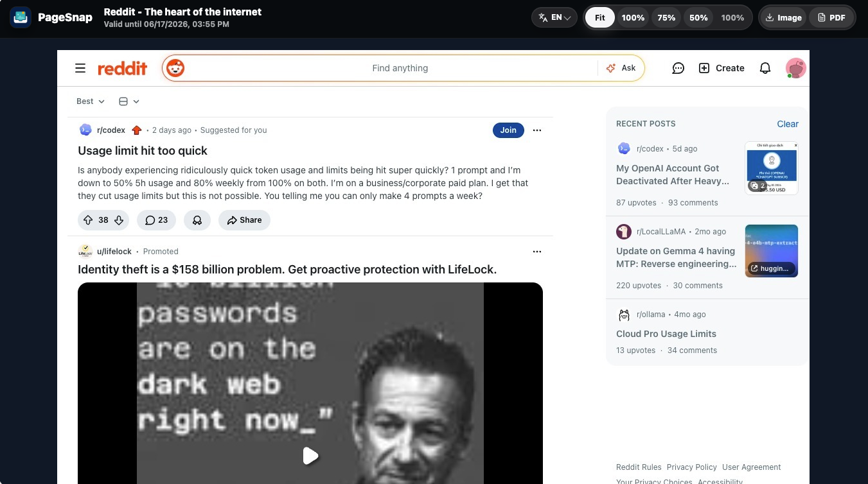
Task: Upvote the Usage limit post
Action: tap(89, 220)
